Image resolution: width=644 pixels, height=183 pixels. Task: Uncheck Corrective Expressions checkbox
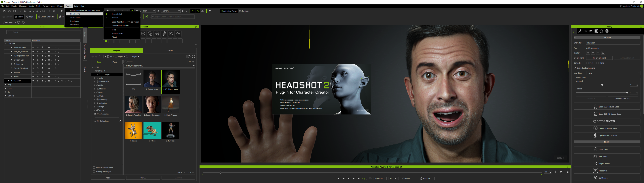575,68
